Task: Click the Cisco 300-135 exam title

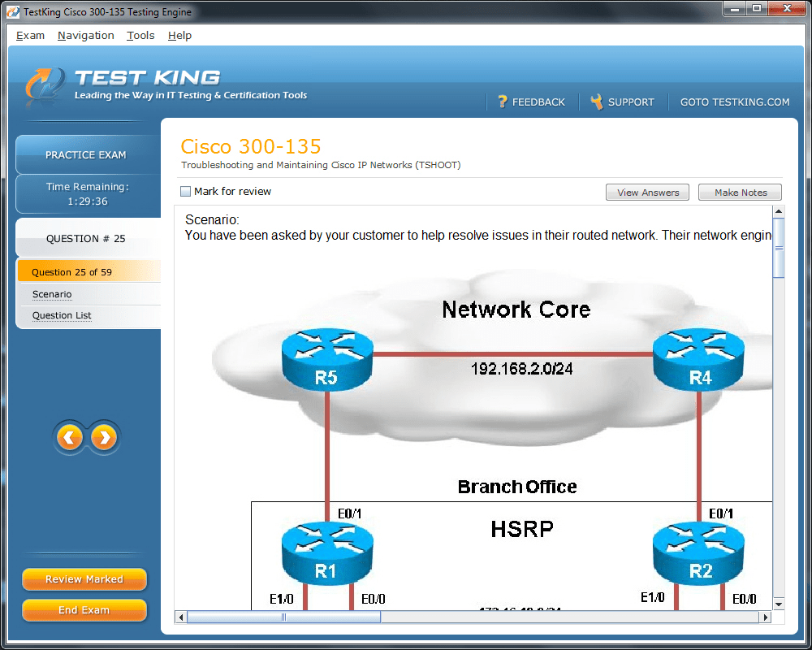Action: click(251, 147)
